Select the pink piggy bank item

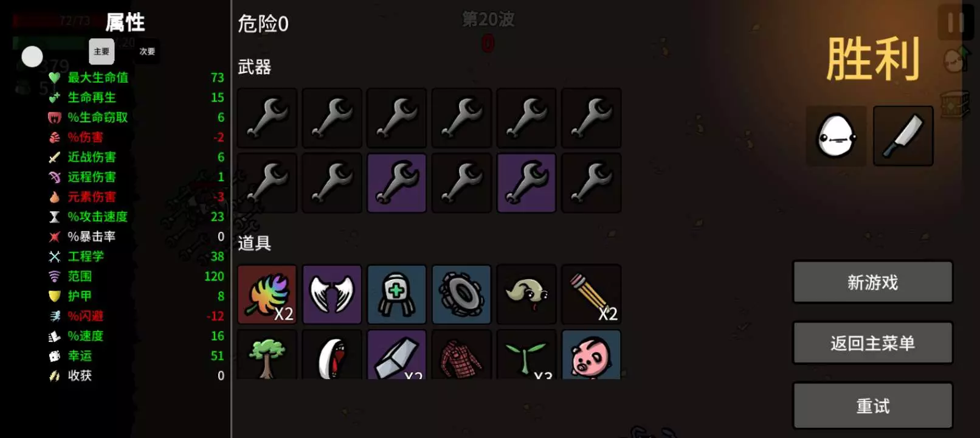[x=591, y=355]
